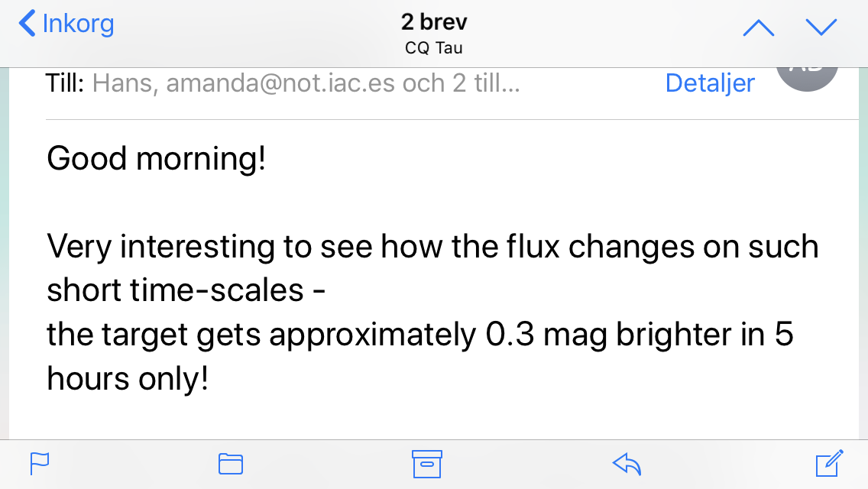This screenshot has height=489, width=868.
Task: Archive the message using the box icon
Action: point(427,463)
